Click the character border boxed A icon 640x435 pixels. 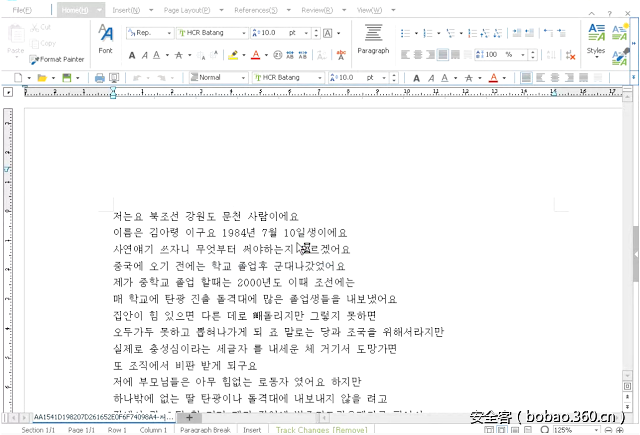pos(327,33)
